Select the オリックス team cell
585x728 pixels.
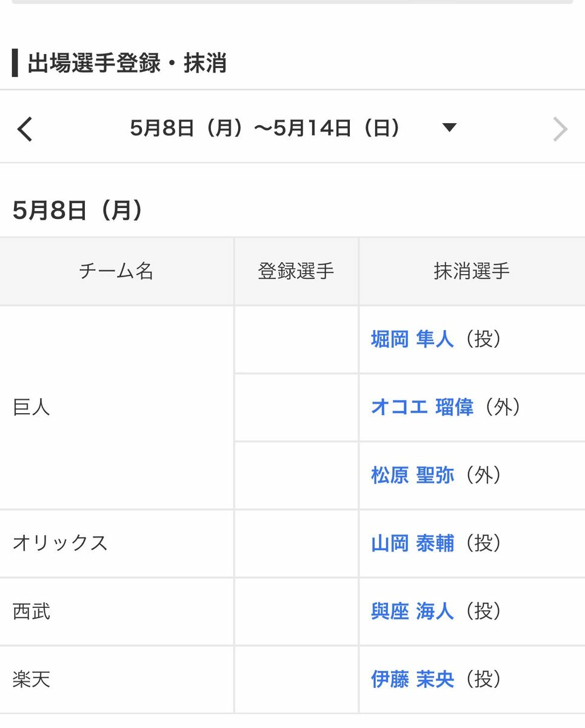click(60, 543)
